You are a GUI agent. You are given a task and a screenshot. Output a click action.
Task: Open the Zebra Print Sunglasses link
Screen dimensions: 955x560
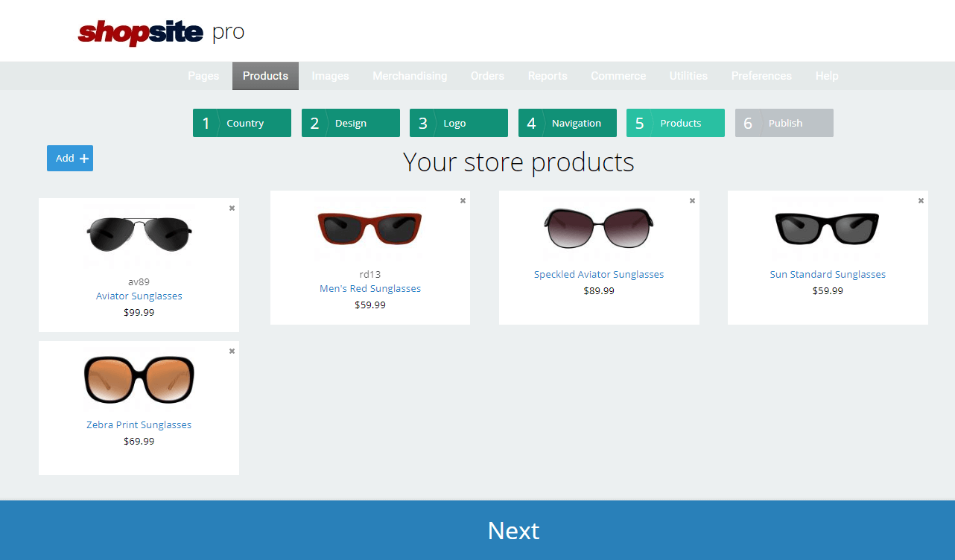tap(139, 425)
